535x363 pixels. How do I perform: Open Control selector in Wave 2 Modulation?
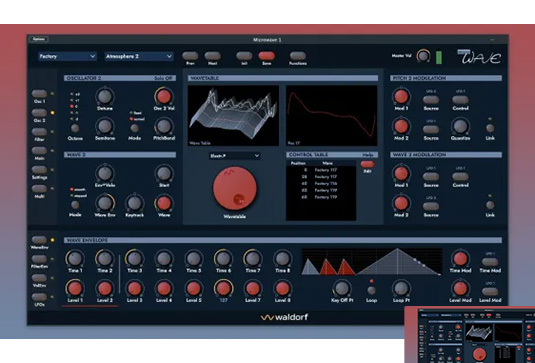tap(460, 176)
